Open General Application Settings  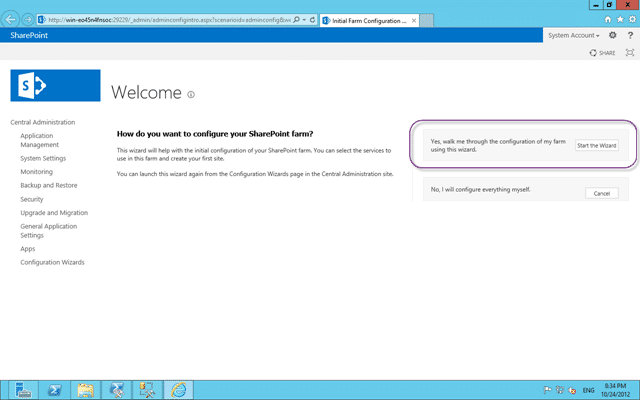(49, 231)
